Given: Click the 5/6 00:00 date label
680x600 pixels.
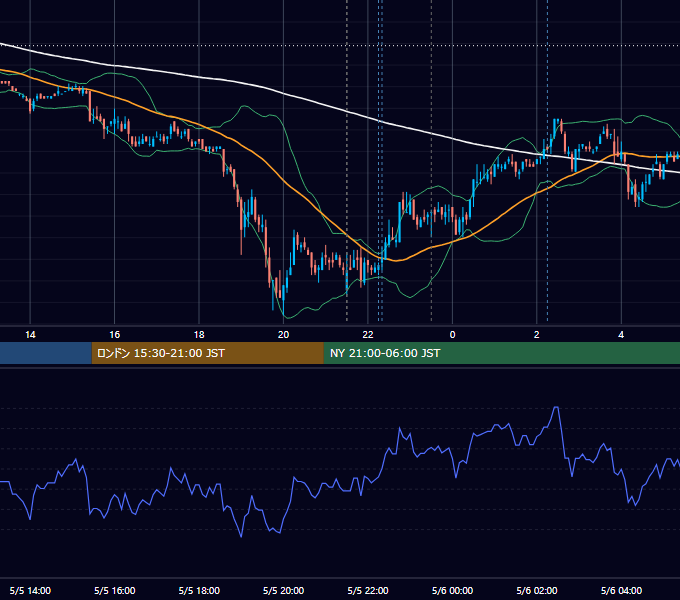Looking at the screenshot, I should click(x=452, y=591).
